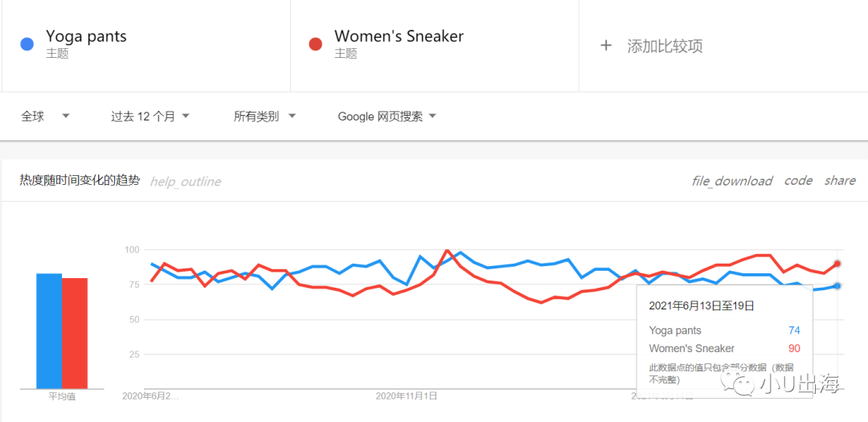Click the 热度随时间变化的趋势 chart title
868x422 pixels.
[x=80, y=181]
